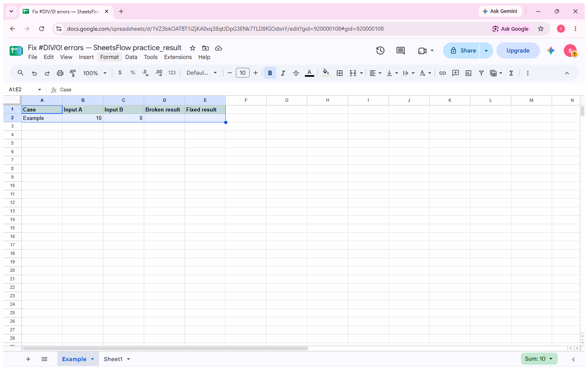Activate the paint format tool
The height and width of the screenshot is (370, 588).
pyautogui.click(x=73, y=73)
